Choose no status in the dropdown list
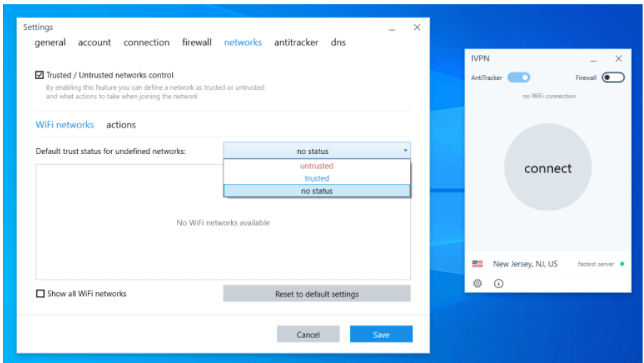Screen dimensions: 644x363 [x=317, y=191]
